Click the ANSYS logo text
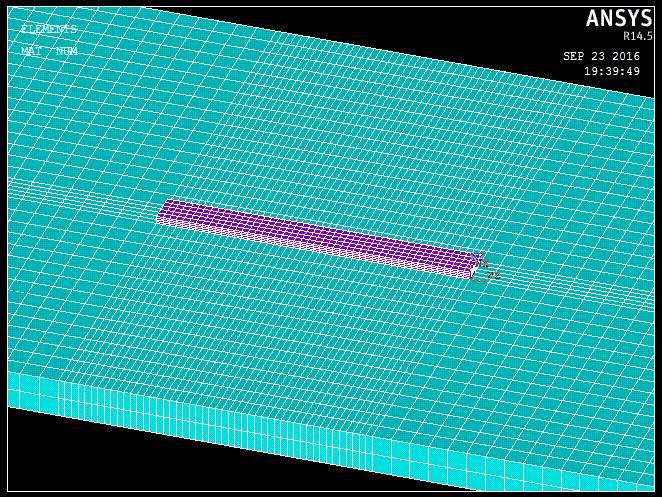 coord(619,19)
